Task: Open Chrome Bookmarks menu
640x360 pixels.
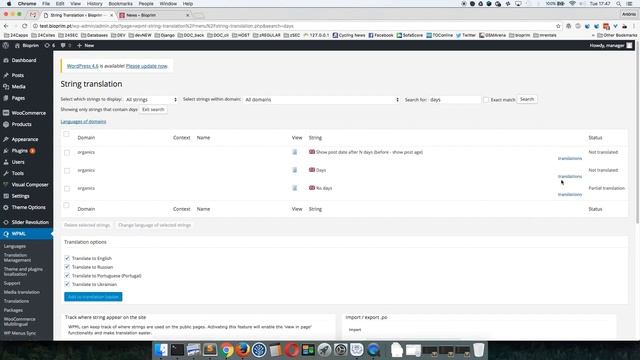Action: (x=120, y=4)
